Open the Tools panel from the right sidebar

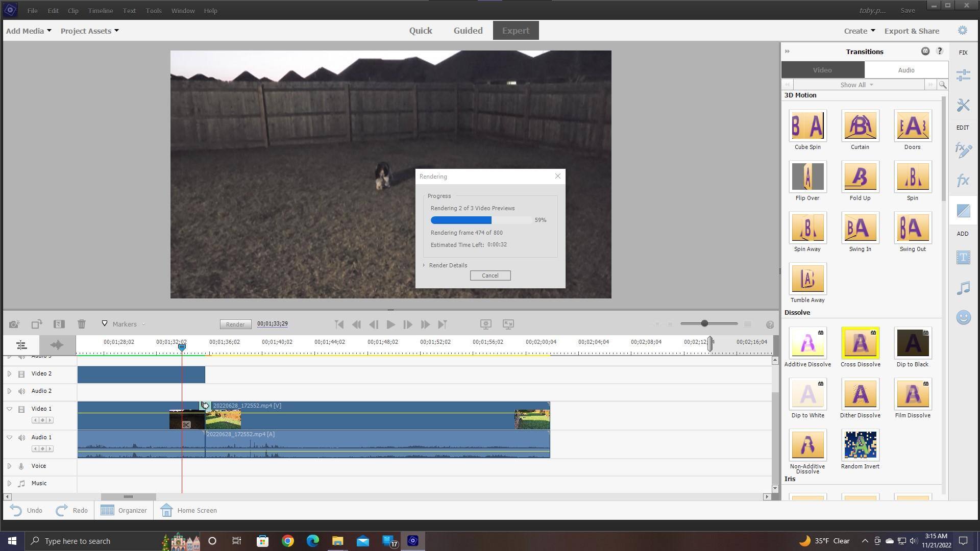pos(963,106)
